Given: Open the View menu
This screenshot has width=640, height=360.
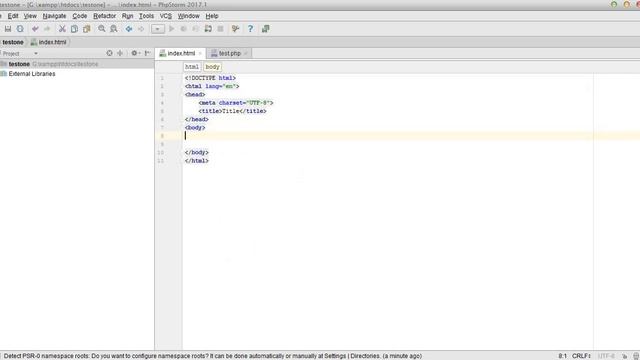Looking at the screenshot, I should coord(30,16).
